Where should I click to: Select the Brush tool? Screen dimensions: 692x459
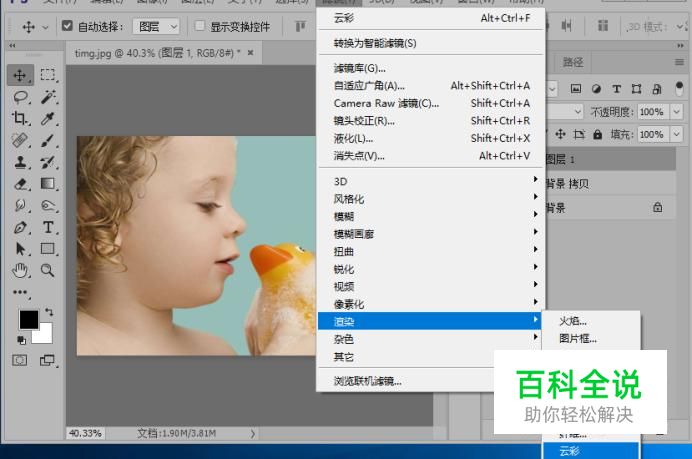[x=48, y=140]
